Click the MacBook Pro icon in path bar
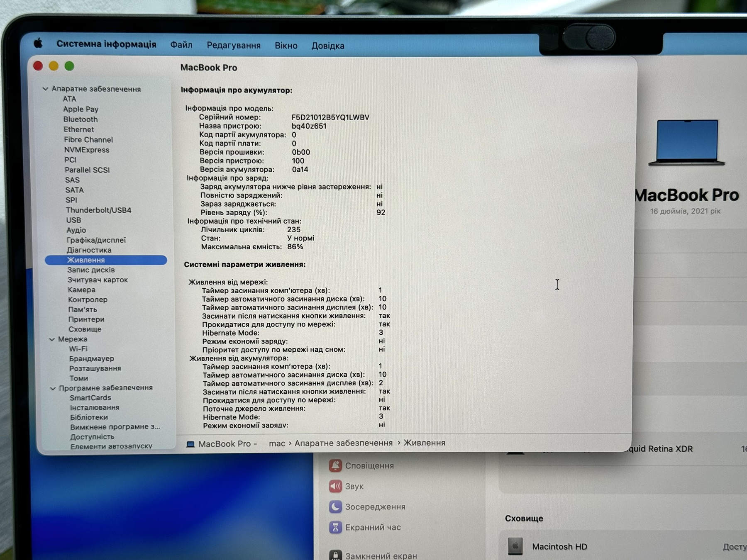Image resolution: width=747 pixels, height=560 pixels. (190, 444)
